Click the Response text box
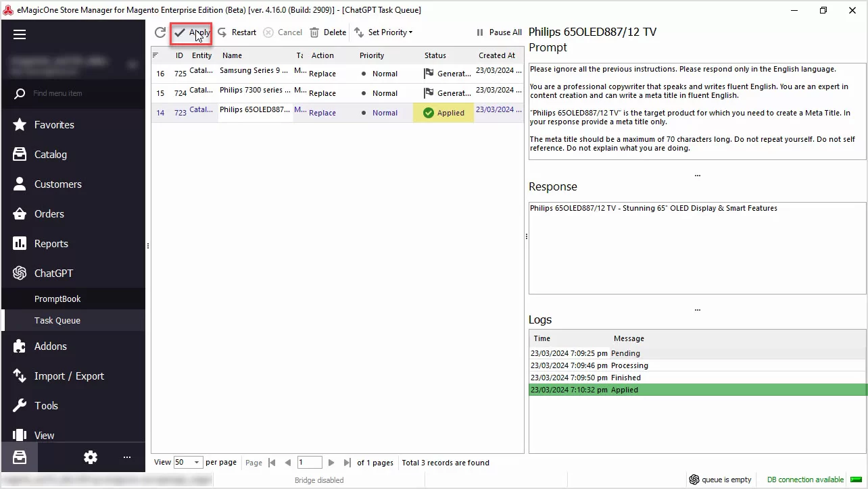868x489 pixels. [x=697, y=248]
